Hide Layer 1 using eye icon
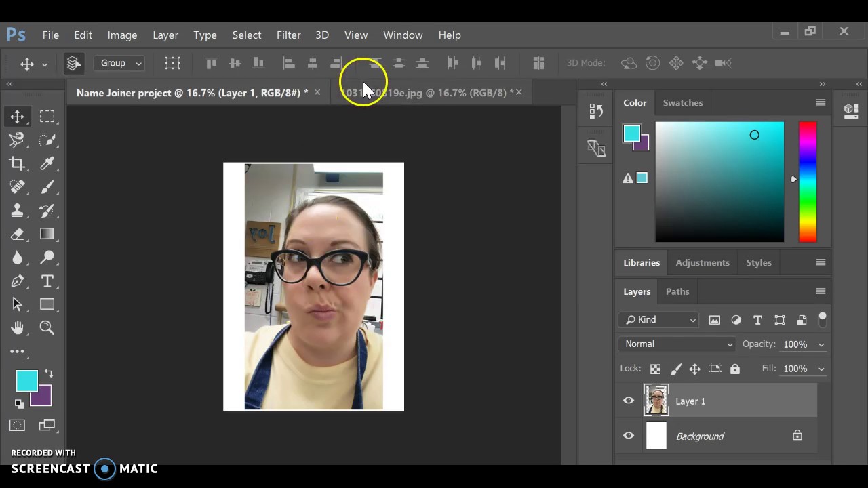Viewport: 868px width, 488px height. (x=629, y=401)
